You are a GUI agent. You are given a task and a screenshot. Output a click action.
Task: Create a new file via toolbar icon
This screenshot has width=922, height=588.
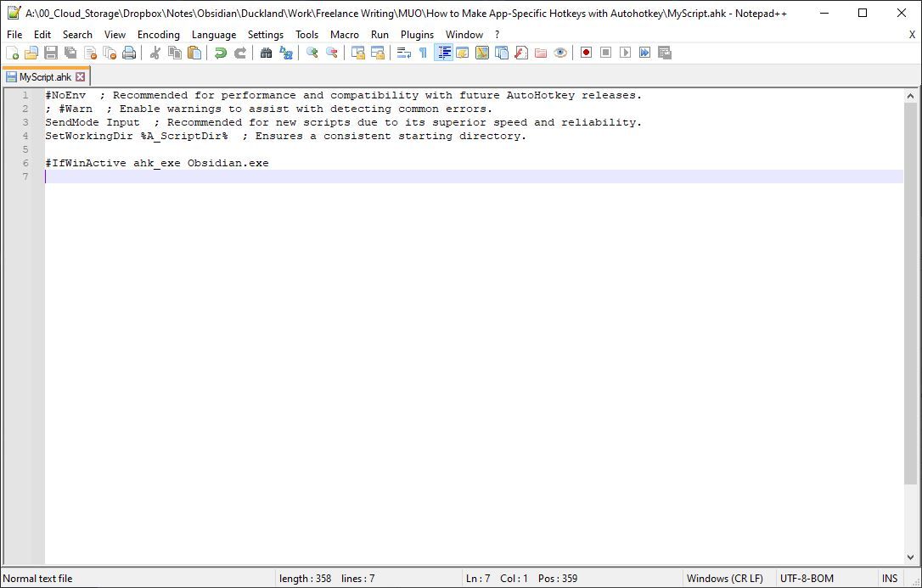[x=12, y=53]
